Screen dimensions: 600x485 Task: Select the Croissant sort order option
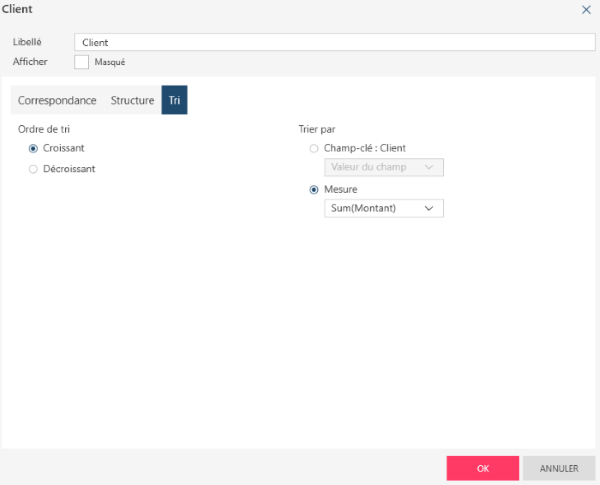click(x=34, y=148)
